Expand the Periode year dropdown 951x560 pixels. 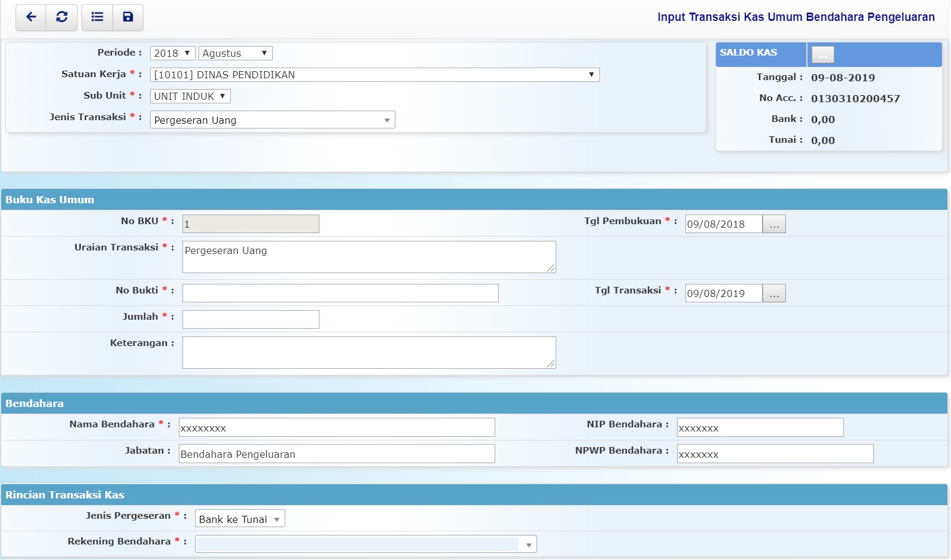(x=172, y=53)
